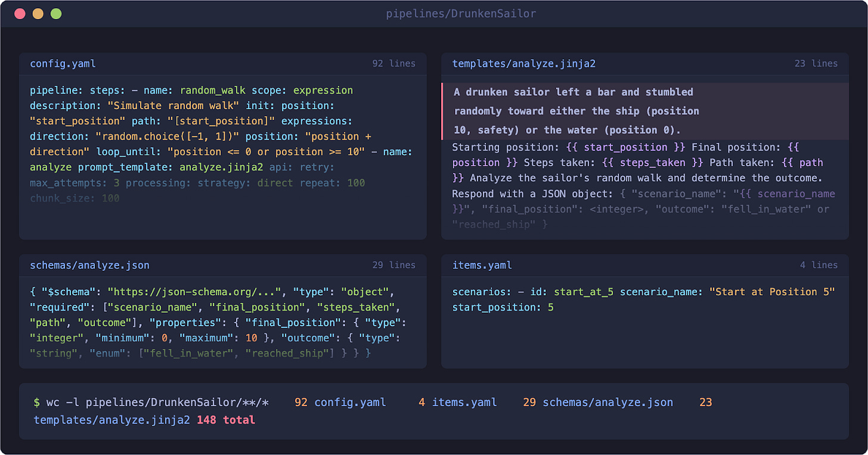Select the red traffic light button
This screenshot has width=868, height=455.
click(20, 13)
